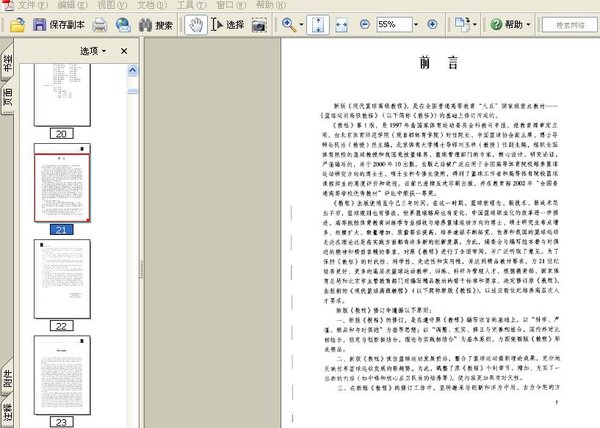Screen dimensions: 600x428
Task: Open the 视图 (View) menu
Action: click(112, 5)
